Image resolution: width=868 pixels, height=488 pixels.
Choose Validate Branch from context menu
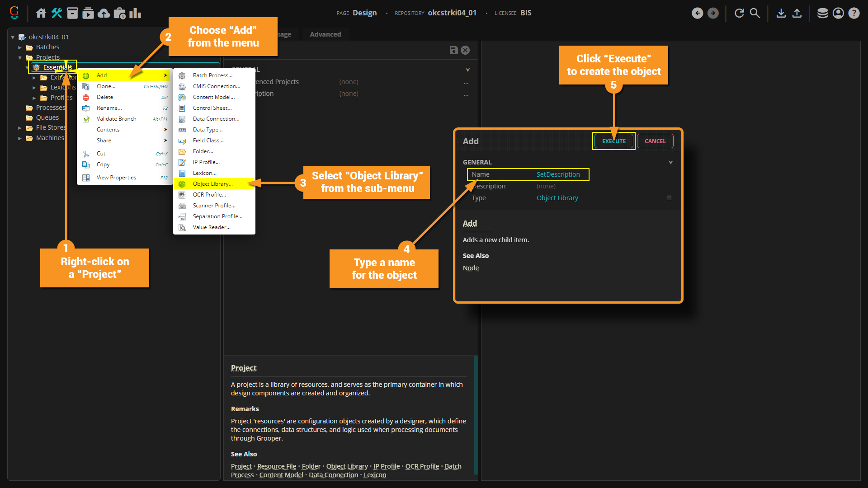pyautogui.click(x=116, y=119)
